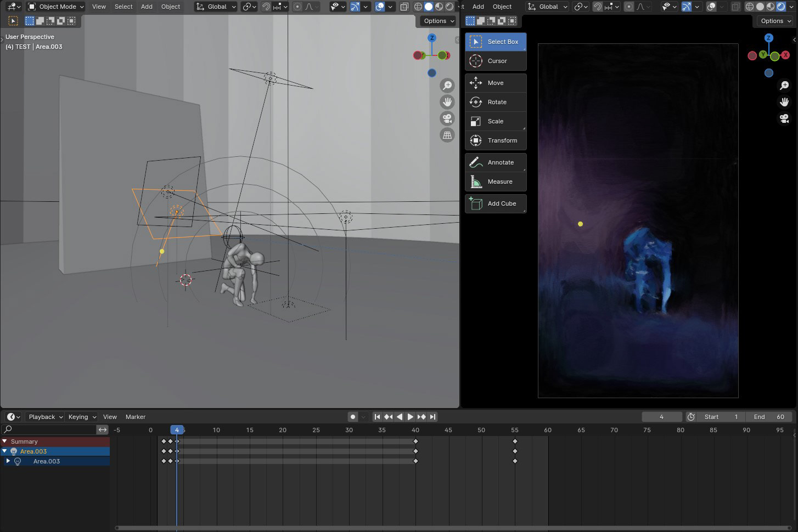Screen dimensions: 798x532
Task: Open View menu in left viewport
Action: (x=99, y=7)
